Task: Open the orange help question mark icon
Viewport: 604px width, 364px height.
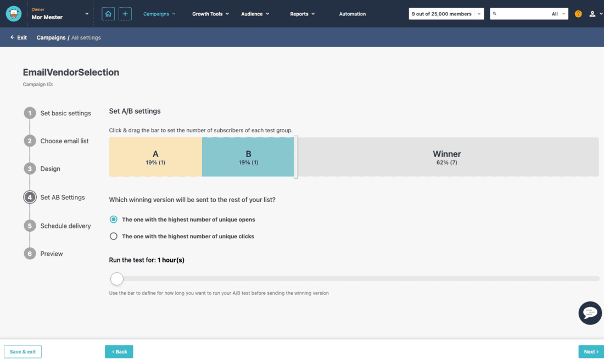Action: pos(578,14)
